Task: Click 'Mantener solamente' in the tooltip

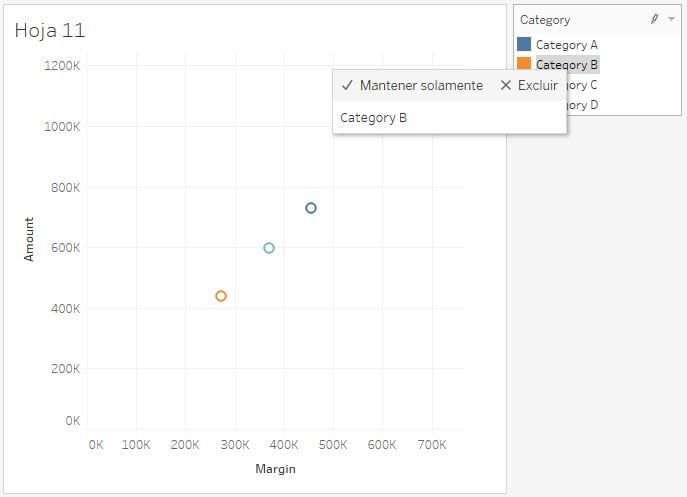Action: pos(411,86)
